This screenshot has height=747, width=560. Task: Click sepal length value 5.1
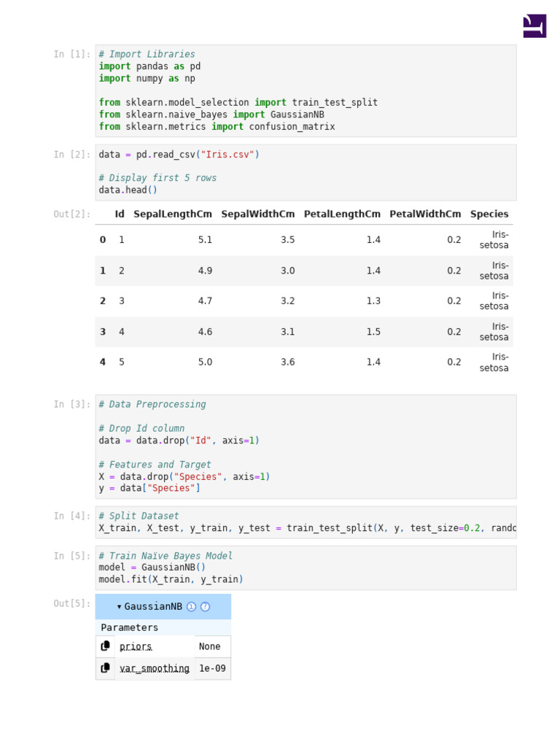click(205, 239)
